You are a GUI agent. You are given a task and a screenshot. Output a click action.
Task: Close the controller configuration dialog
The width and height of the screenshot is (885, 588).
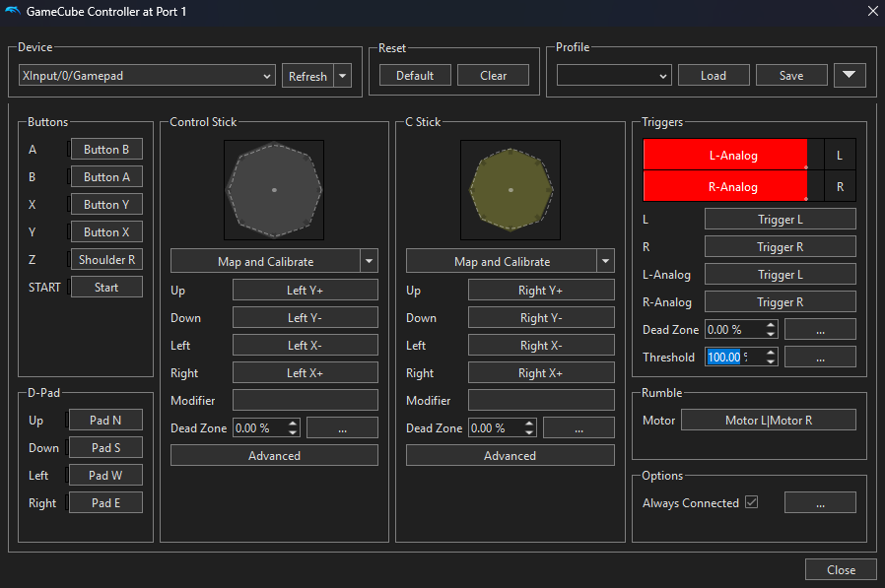pyautogui.click(x=841, y=569)
